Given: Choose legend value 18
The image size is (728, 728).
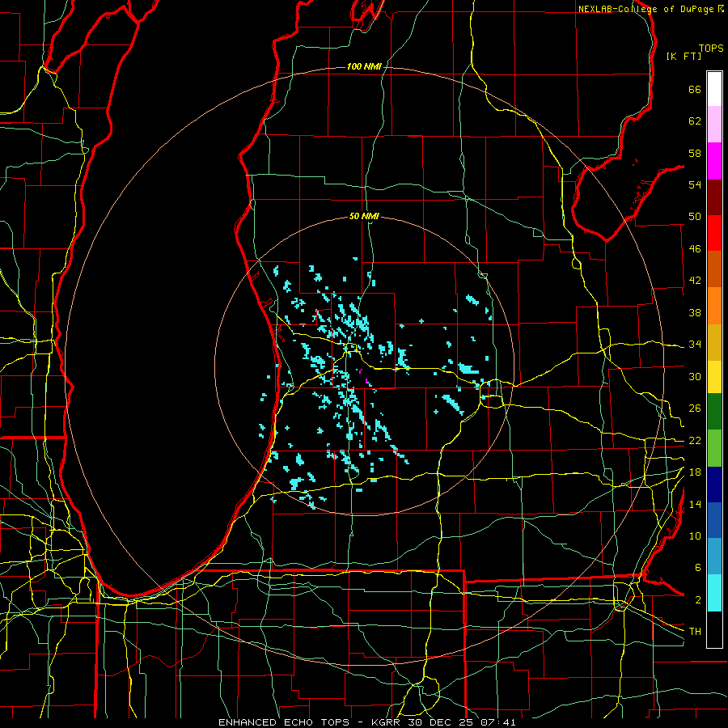Looking at the screenshot, I should pyautogui.click(x=695, y=472).
